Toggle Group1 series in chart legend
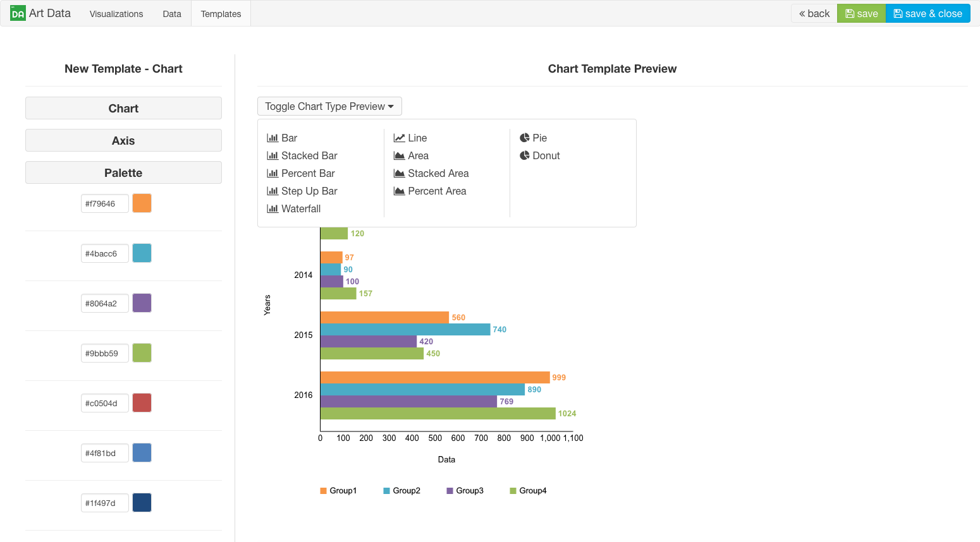 (338, 491)
